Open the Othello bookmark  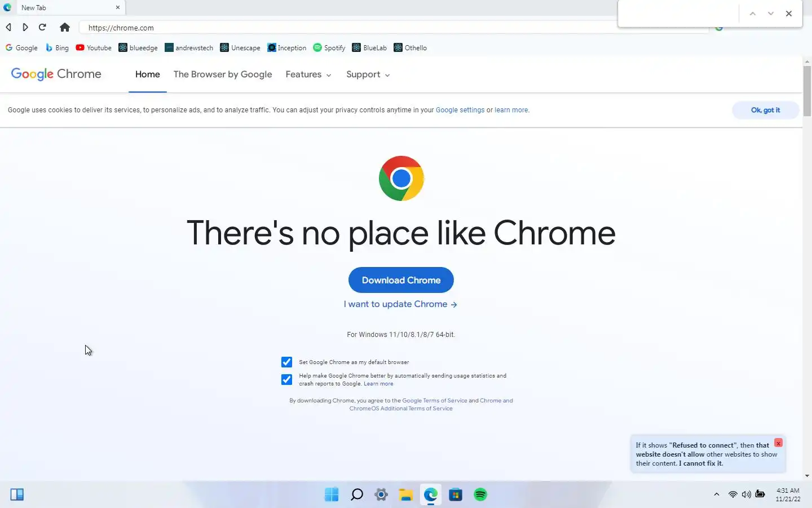(x=410, y=48)
